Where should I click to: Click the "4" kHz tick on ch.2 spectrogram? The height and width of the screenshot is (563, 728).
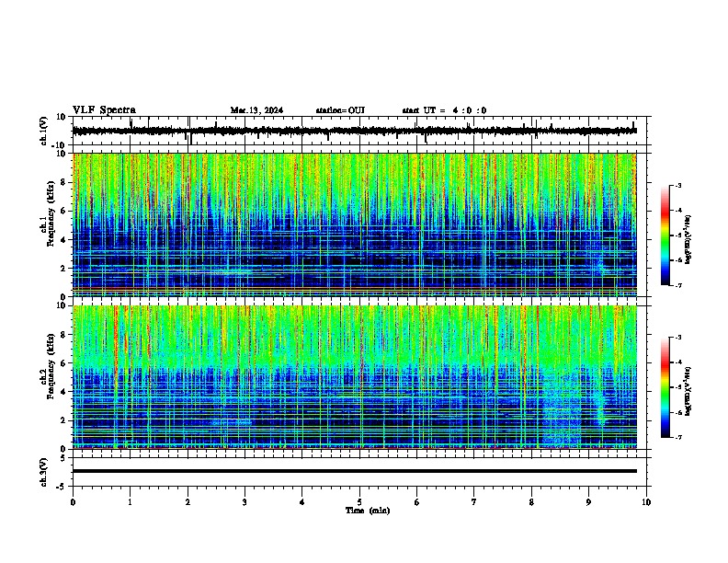63,392
